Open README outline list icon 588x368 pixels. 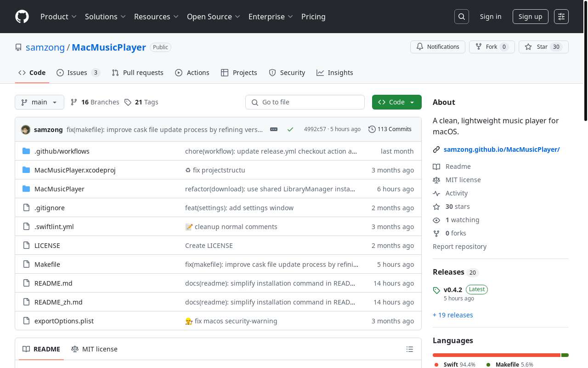point(410,349)
